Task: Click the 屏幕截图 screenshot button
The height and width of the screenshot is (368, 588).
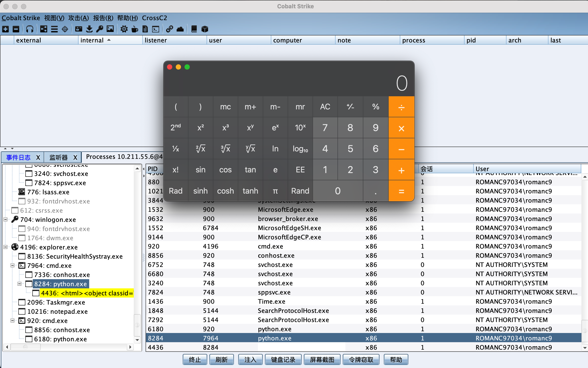Action: tap(322, 359)
